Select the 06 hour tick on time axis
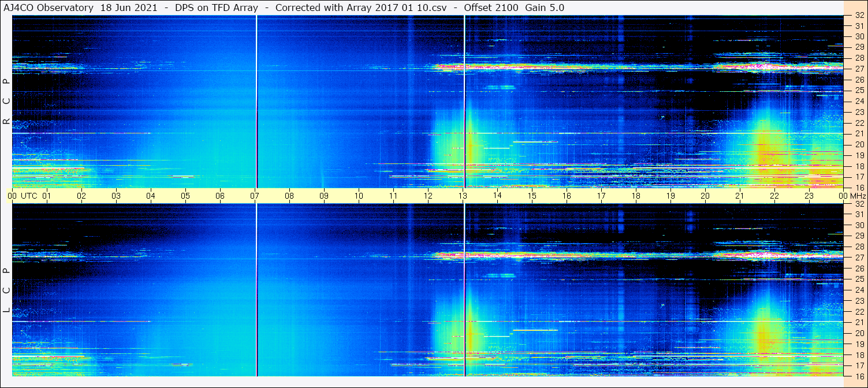This screenshot has width=868, height=388. click(x=220, y=196)
